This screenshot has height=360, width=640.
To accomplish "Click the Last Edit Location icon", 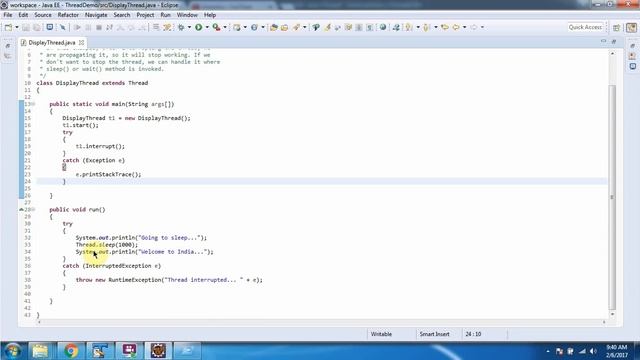I will tap(445, 27).
